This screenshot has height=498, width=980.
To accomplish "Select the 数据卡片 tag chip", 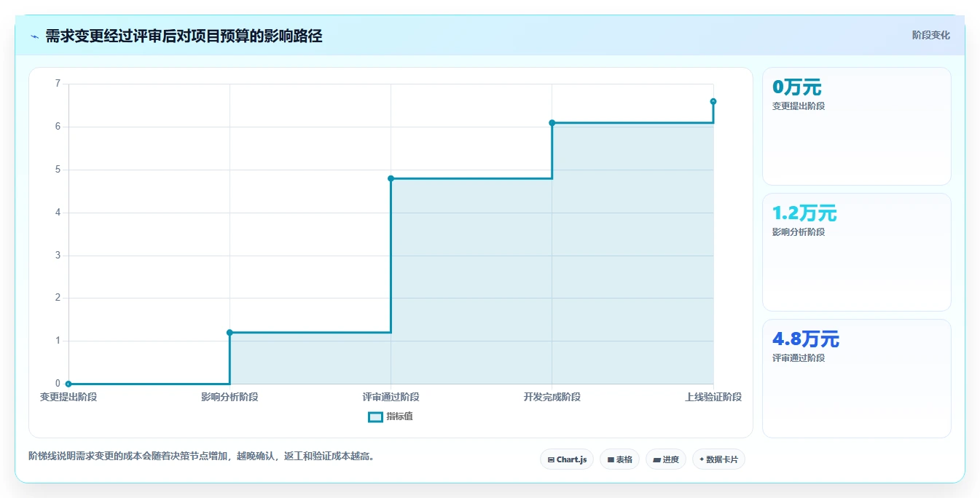I will coord(718,459).
